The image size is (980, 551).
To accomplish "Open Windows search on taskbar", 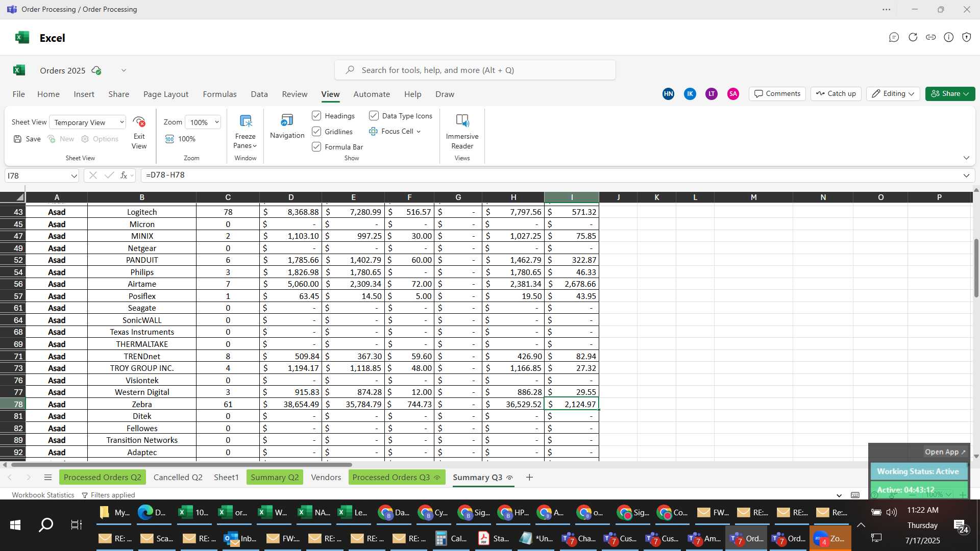I will coord(46,525).
